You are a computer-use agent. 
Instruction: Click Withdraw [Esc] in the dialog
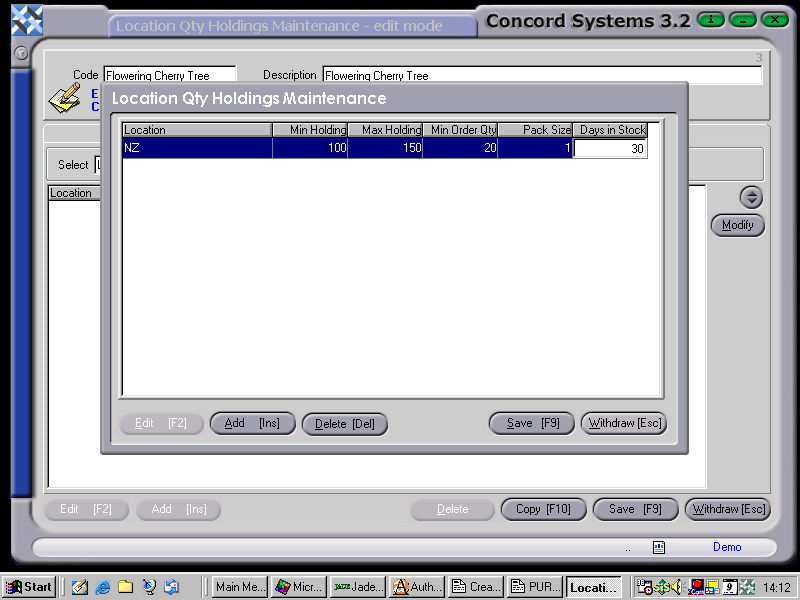pos(623,423)
